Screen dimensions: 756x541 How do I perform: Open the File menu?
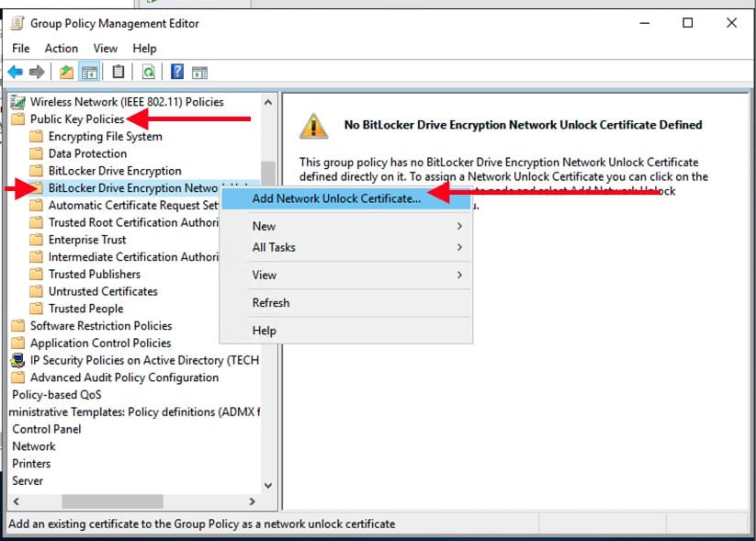(x=21, y=48)
